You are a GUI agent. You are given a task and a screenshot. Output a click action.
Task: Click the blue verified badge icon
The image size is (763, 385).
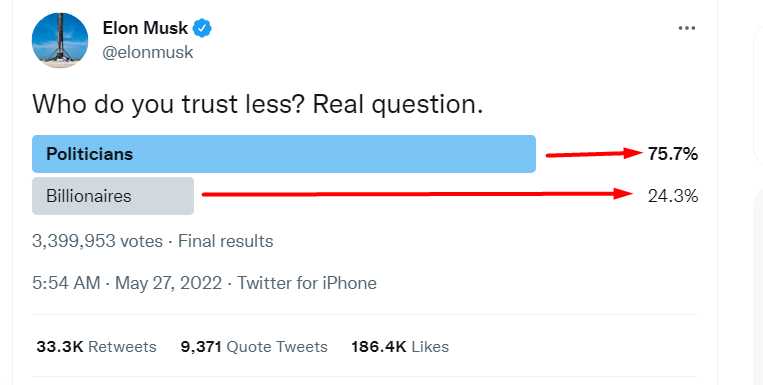[202, 28]
